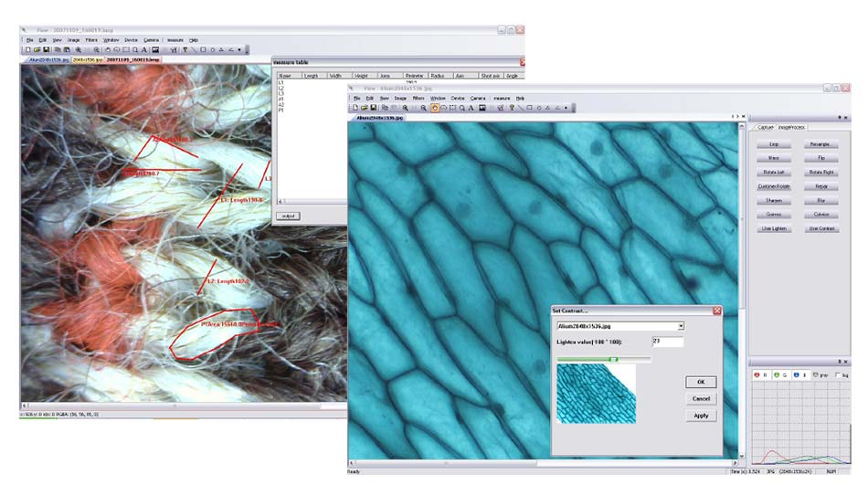The height and width of the screenshot is (495, 868).
Task: Click the picture icon in Allium window toolbar
Action: [x=482, y=108]
